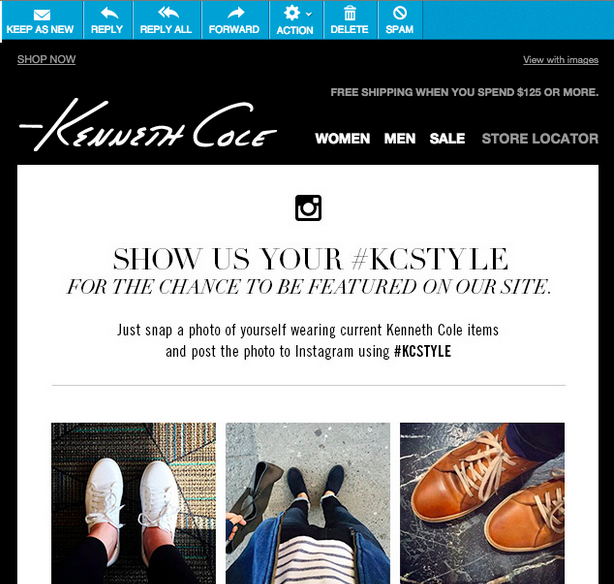Click the Reply arrow icon
The width and height of the screenshot is (614, 584).
tap(109, 13)
